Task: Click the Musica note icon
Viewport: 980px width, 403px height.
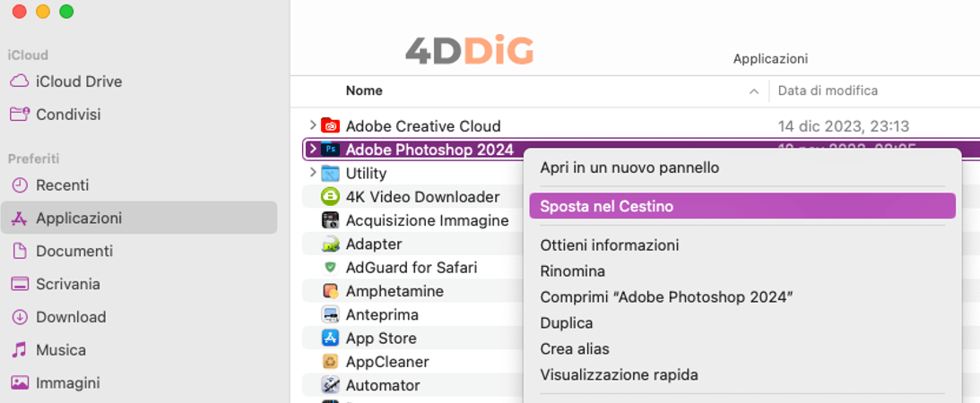Action: [x=20, y=350]
